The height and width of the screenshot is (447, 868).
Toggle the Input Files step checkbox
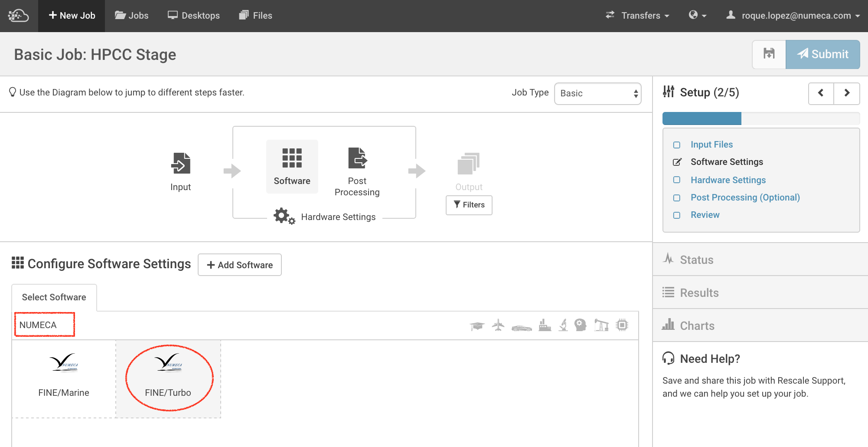tap(677, 145)
